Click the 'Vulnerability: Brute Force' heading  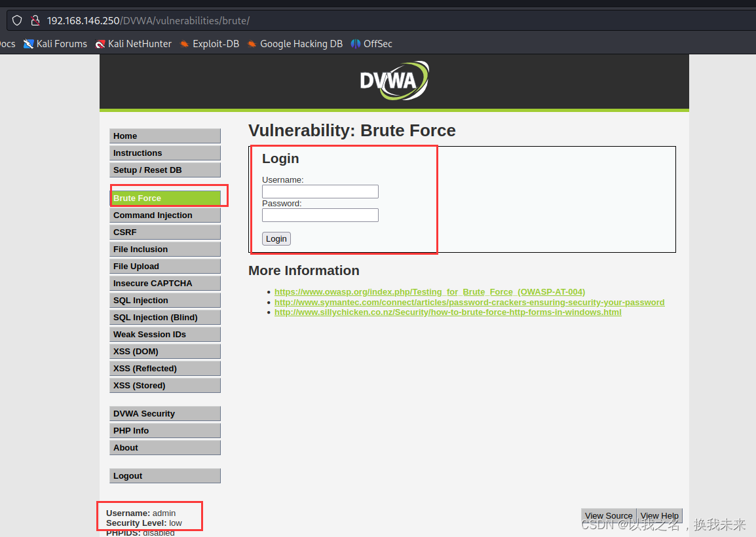pyautogui.click(x=352, y=130)
